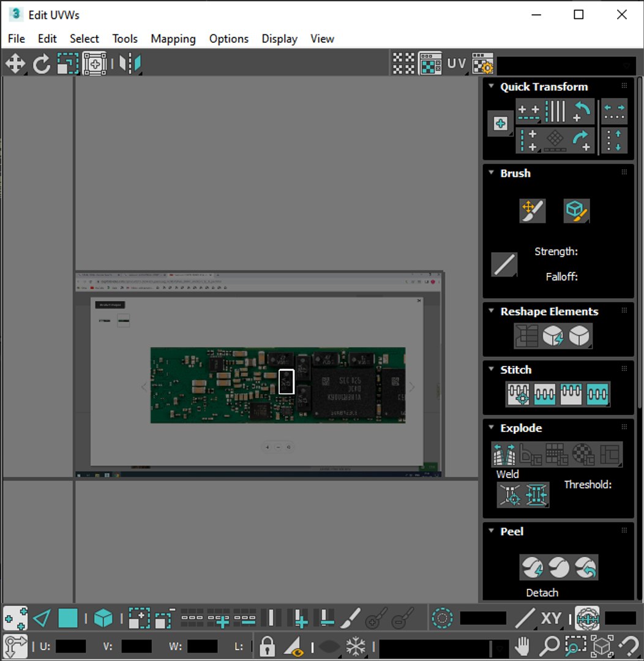Toggle the Peel Mode icon
The width and height of the screenshot is (644, 661).
pos(558,567)
